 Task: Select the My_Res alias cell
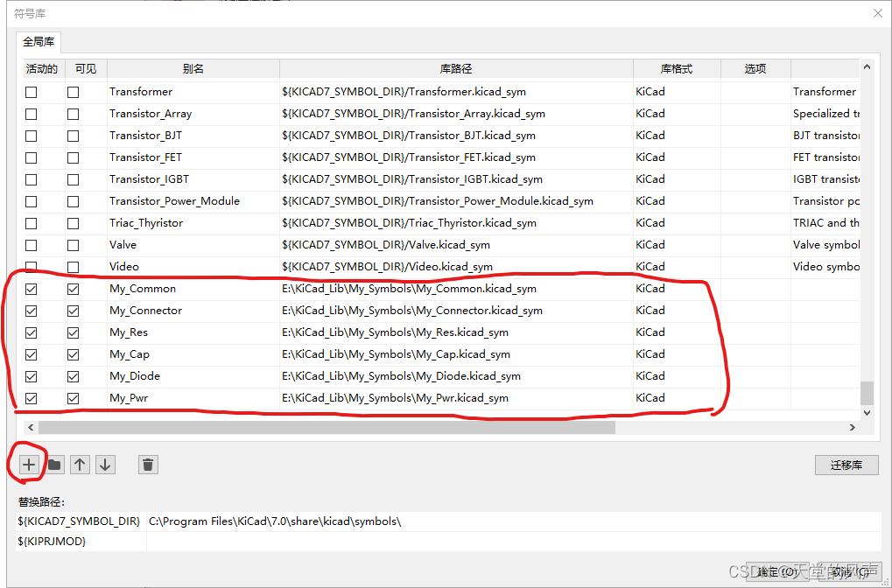193,332
